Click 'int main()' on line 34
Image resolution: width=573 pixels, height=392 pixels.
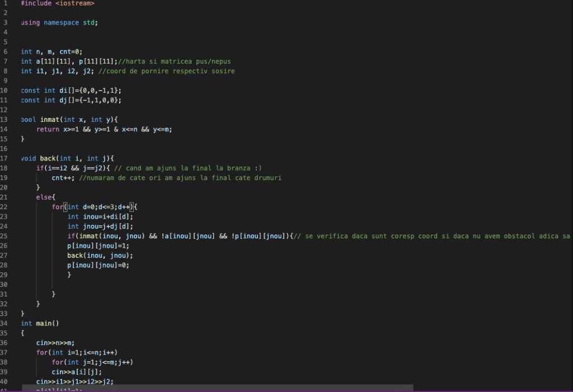coord(40,323)
